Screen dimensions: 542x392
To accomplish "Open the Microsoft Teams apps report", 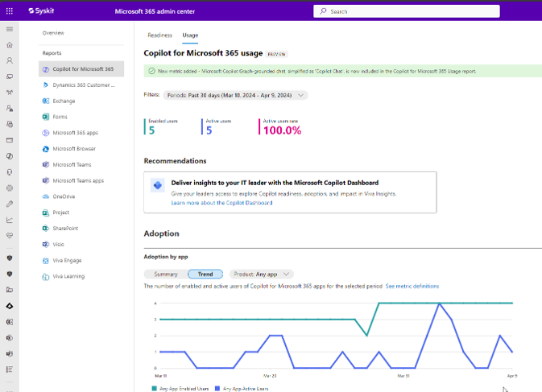I will pos(78,180).
